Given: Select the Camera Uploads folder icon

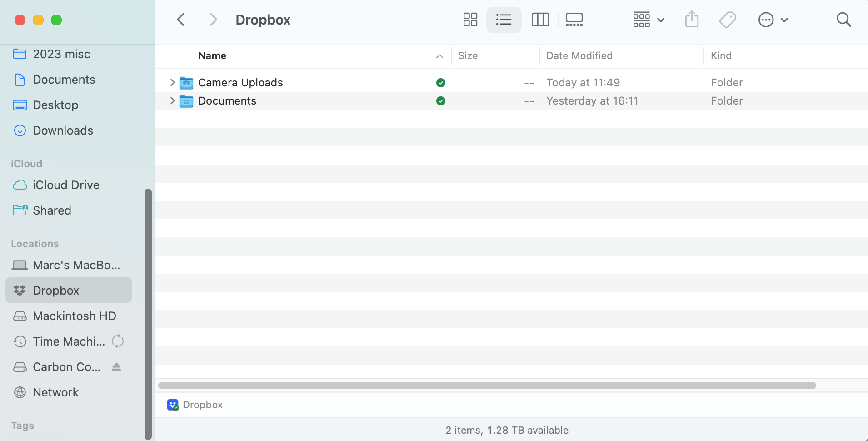Looking at the screenshot, I should coord(186,82).
